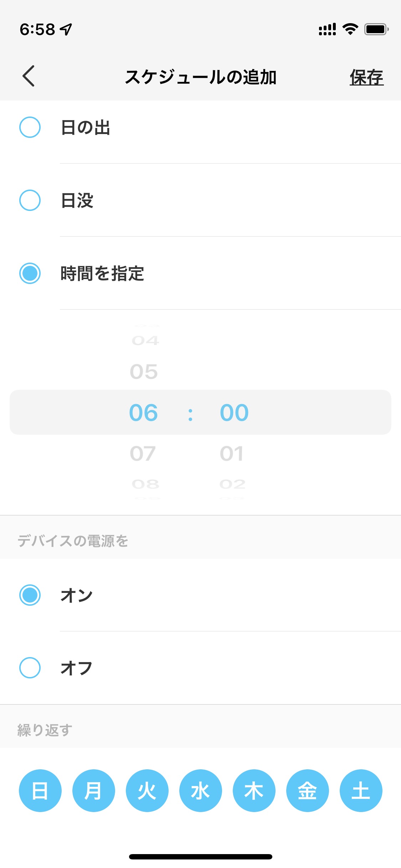Pick minute 01 in time picker
The image size is (401, 868).
click(232, 454)
